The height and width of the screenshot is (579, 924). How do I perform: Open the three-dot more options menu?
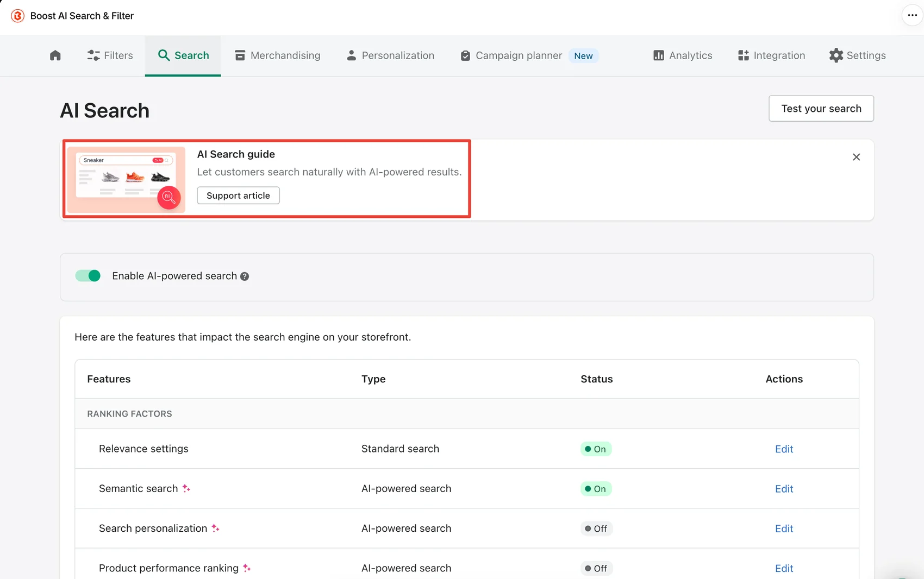click(912, 15)
